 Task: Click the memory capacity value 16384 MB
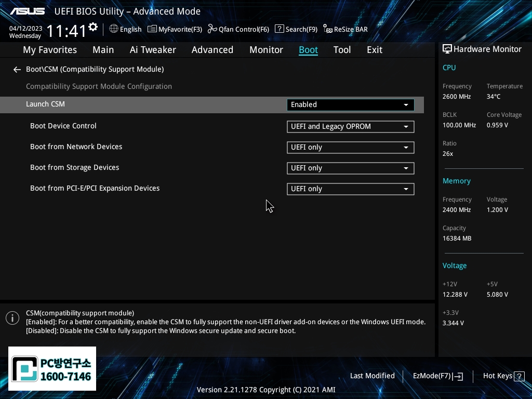coord(457,238)
